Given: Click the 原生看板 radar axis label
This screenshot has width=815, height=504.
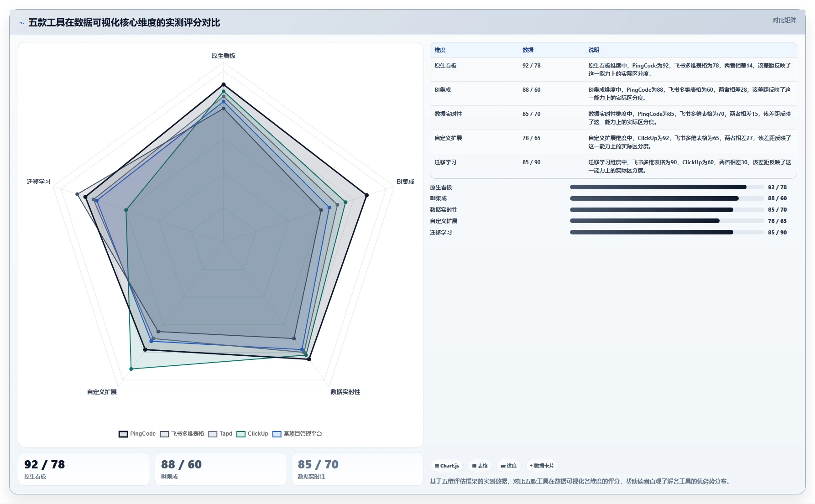Looking at the screenshot, I should pos(224,56).
